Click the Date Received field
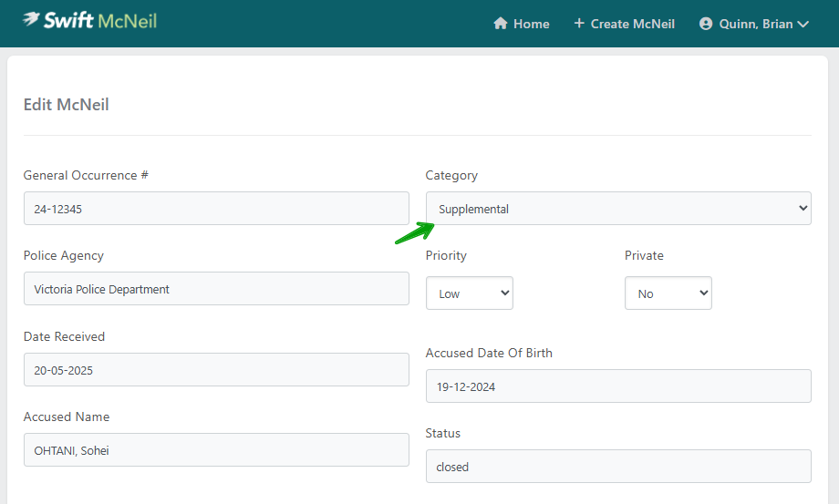The width and height of the screenshot is (839, 504). pyautogui.click(x=216, y=370)
